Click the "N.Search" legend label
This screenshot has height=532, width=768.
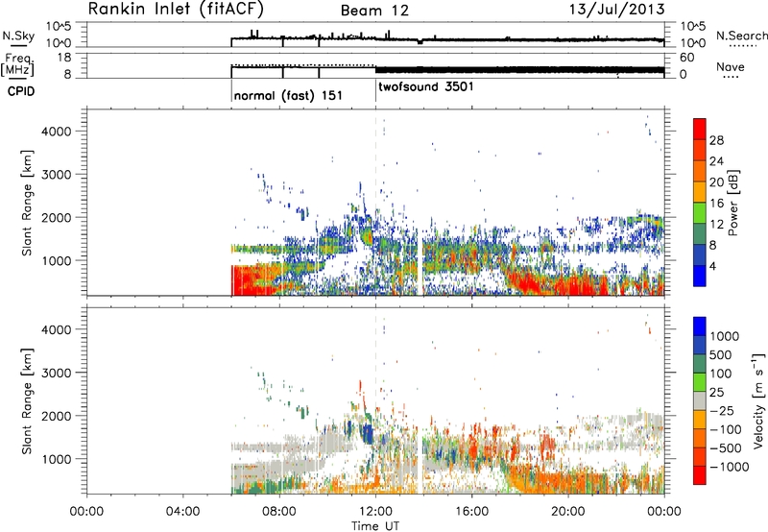coord(741,36)
